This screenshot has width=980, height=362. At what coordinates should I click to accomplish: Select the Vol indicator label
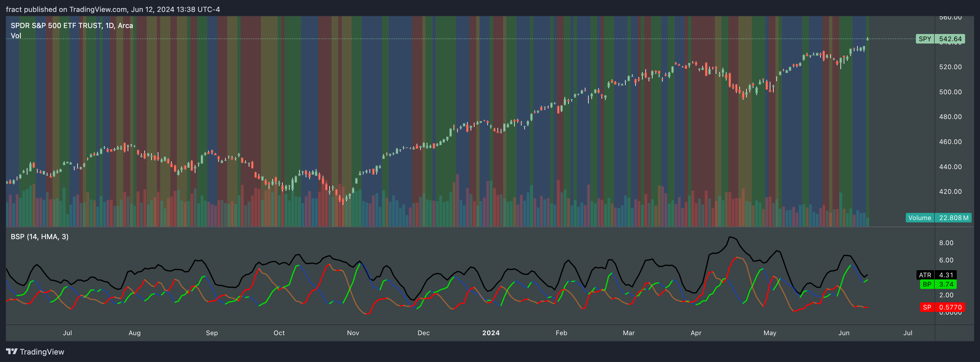coord(16,36)
